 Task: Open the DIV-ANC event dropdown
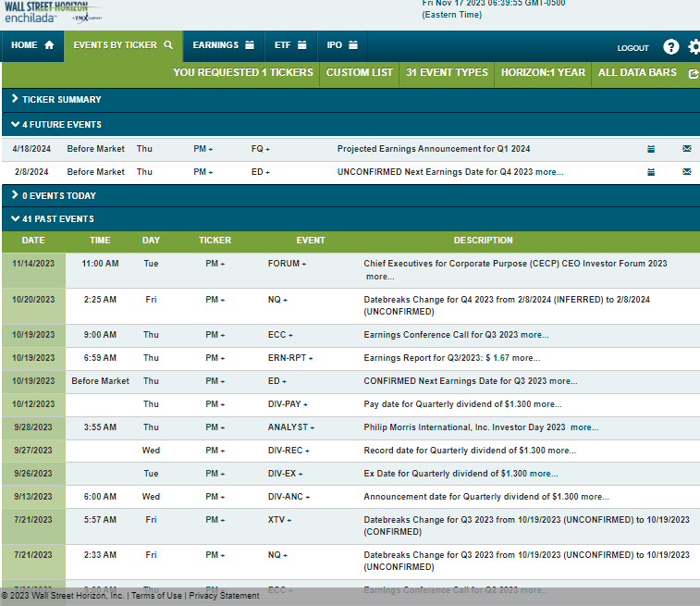289,497
